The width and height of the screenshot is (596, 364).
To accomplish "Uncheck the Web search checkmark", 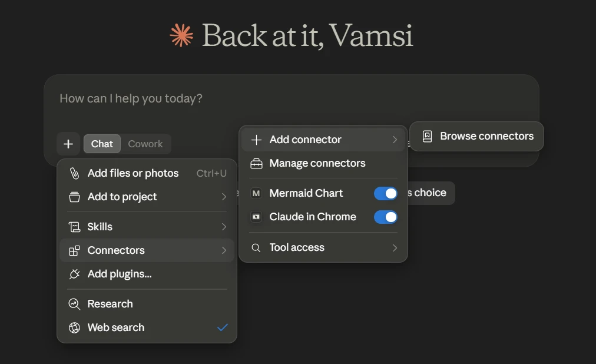I will 223,327.
